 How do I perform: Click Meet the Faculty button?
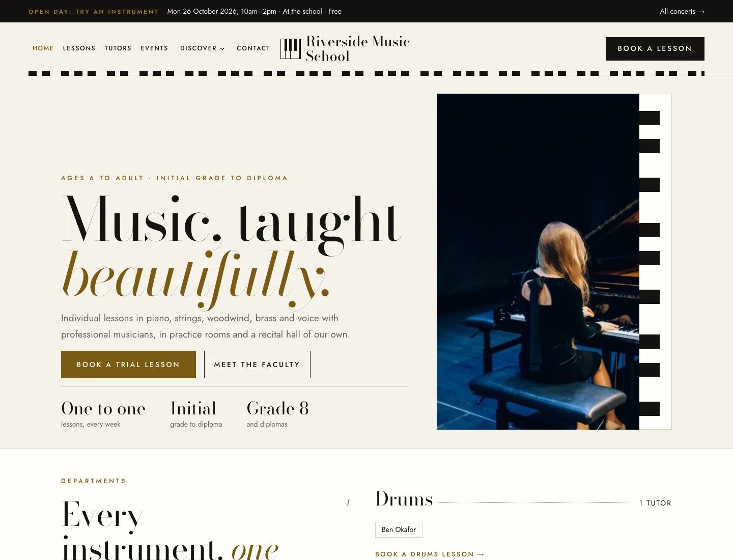257,365
